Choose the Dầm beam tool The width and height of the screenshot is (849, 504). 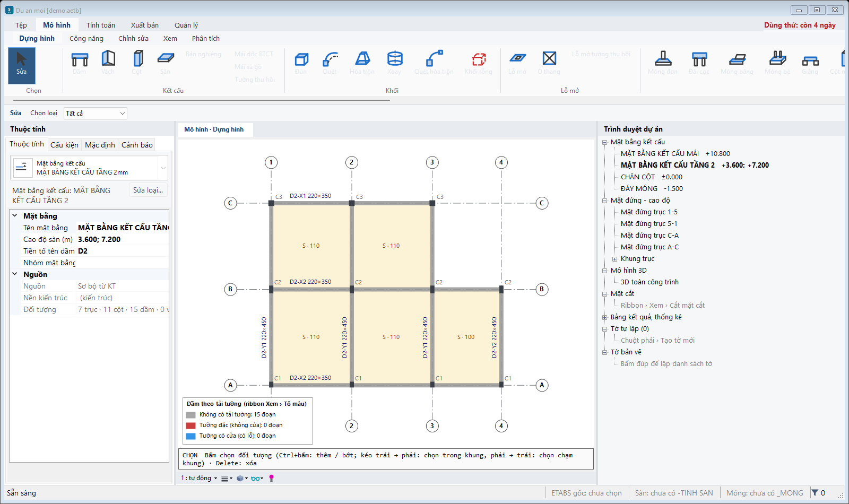point(80,63)
